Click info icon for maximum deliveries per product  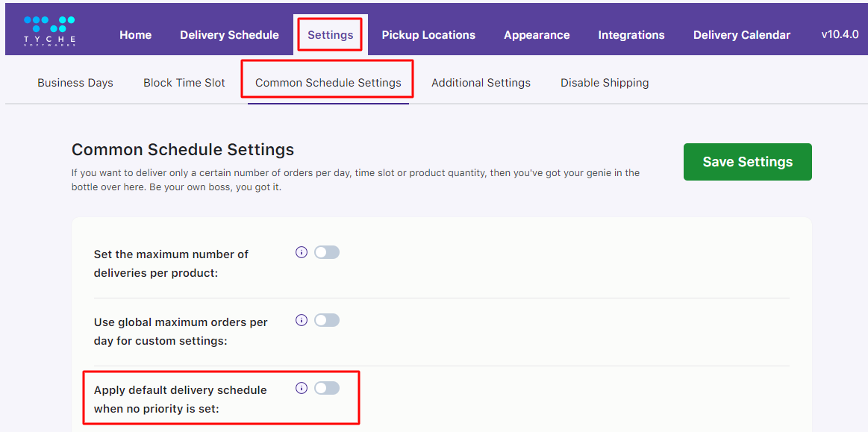point(302,253)
